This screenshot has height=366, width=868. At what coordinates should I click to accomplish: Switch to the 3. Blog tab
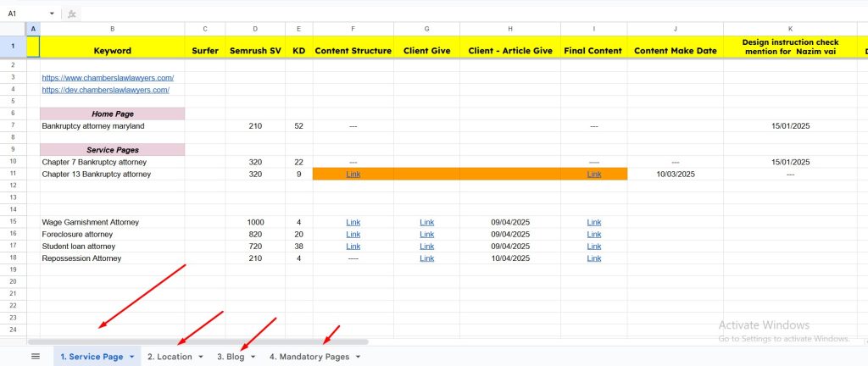pyautogui.click(x=231, y=357)
